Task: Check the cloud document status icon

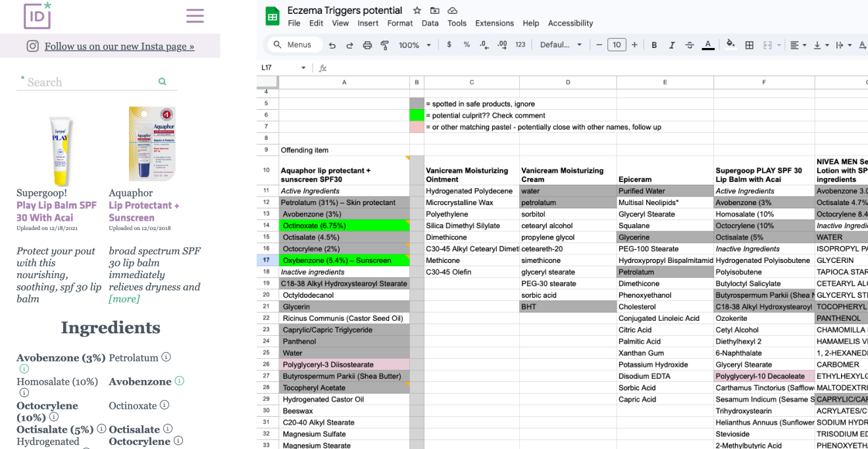Action: click(452, 11)
